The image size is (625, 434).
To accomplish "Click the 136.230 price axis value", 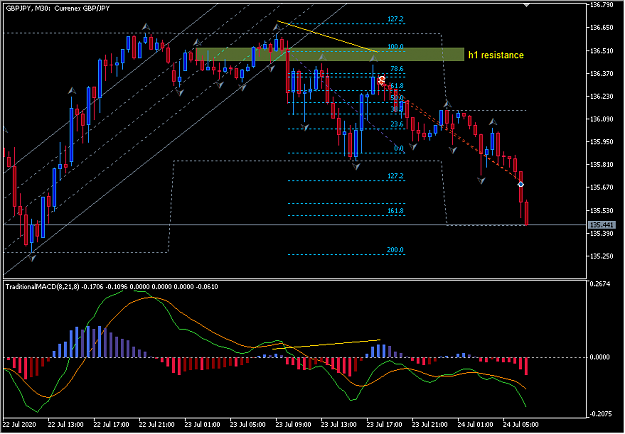I will (602, 96).
